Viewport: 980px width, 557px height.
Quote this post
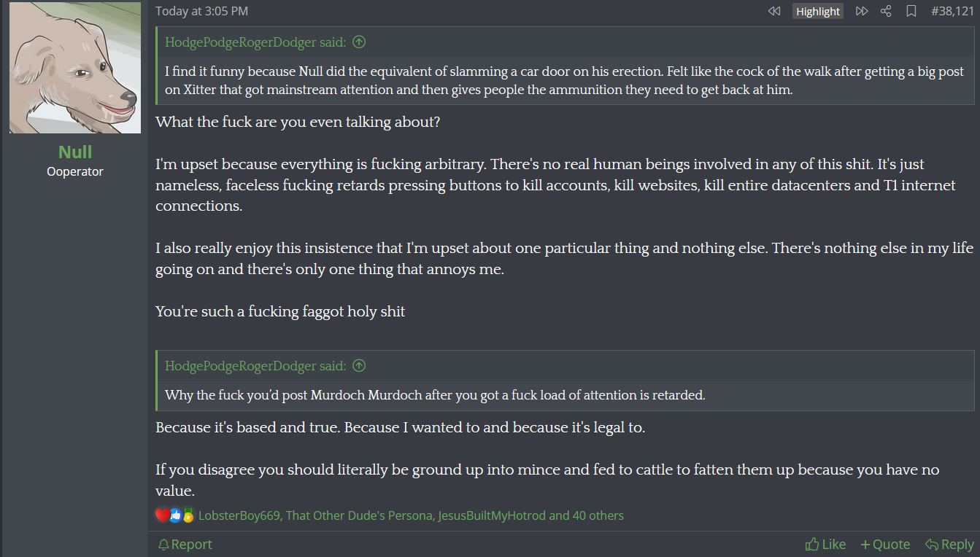coord(885,544)
